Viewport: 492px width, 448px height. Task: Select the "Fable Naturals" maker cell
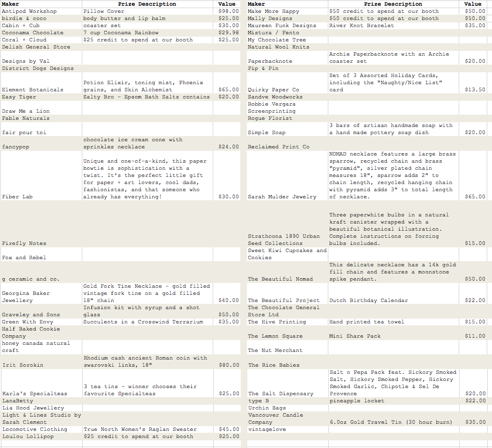pyautogui.click(x=41, y=118)
